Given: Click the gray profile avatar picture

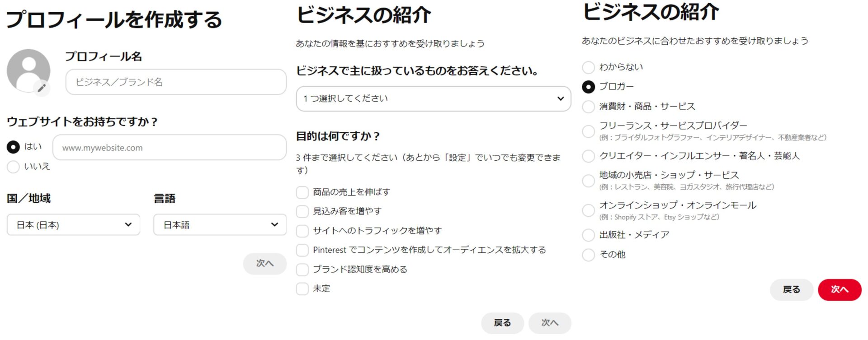Looking at the screenshot, I should (x=28, y=70).
